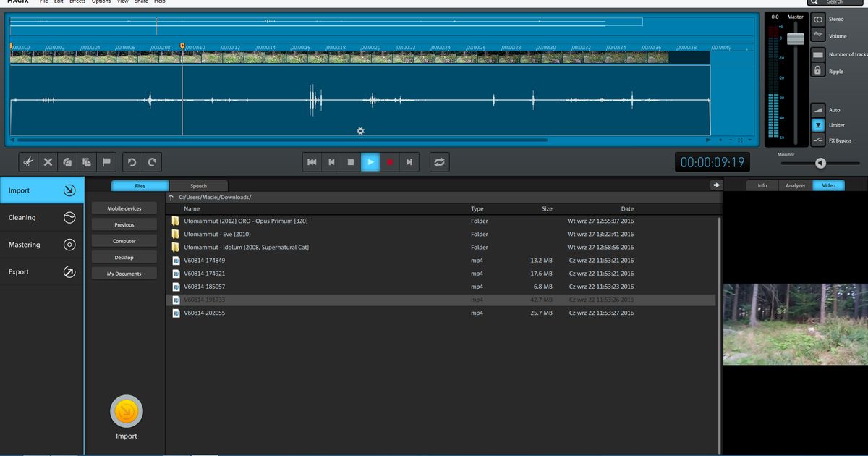The width and height of the screenshot is (868, 456).
Task: Undo the last edit
Action: coord(132,161)
